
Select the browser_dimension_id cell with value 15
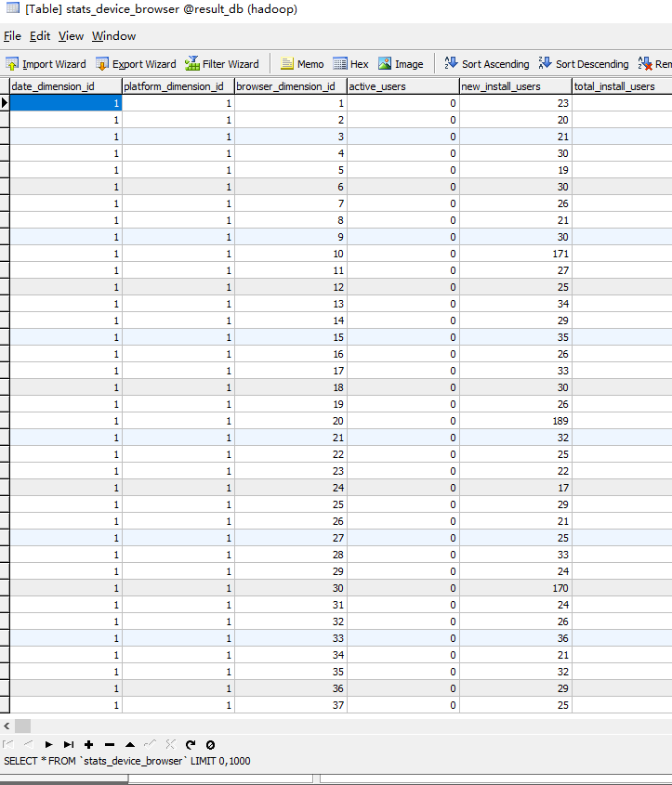pyautogui.click(x=290, y=337)
